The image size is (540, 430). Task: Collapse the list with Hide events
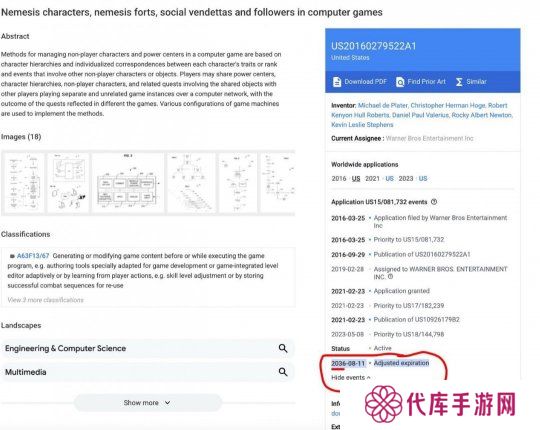351,378
